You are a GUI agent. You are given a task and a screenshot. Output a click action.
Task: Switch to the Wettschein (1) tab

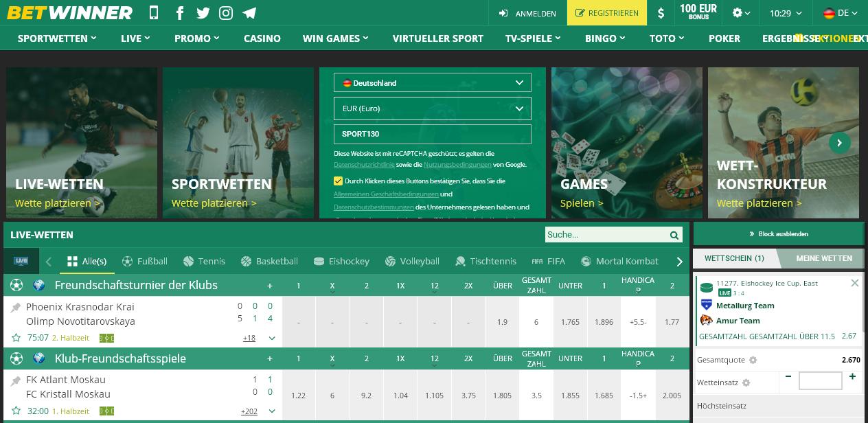[x=734, y=258]
